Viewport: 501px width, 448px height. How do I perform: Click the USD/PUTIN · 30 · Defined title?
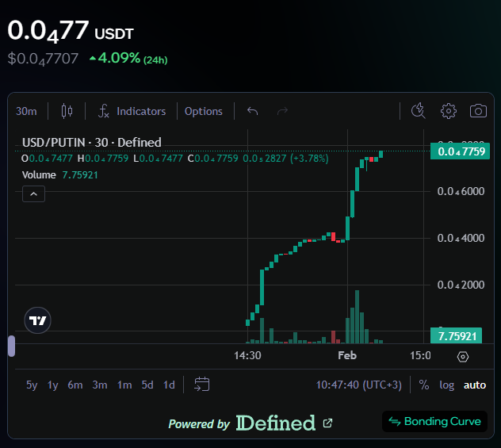(92, 143)
